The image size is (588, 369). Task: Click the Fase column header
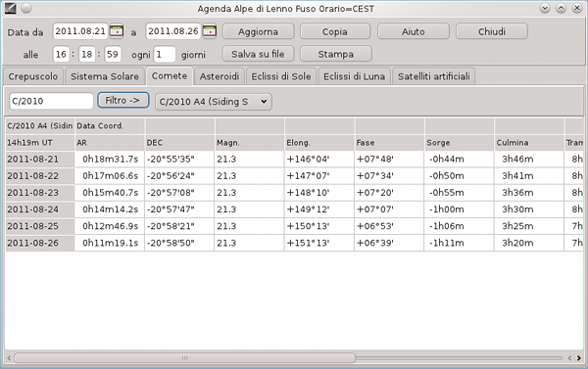point(389,143)
